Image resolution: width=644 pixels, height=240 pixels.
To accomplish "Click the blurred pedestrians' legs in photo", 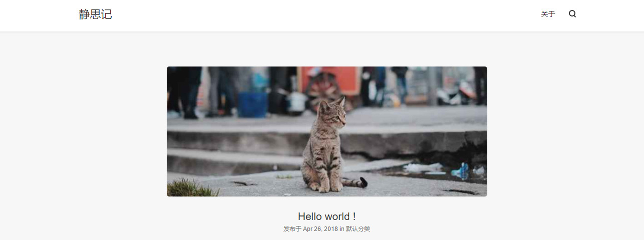I will (x=190, y=92).
